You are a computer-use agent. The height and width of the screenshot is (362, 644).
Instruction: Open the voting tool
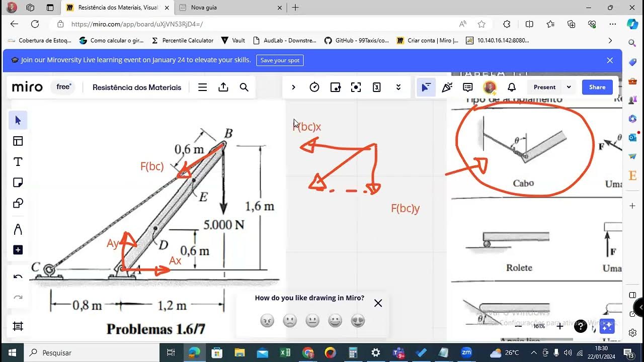click(336, 87)
